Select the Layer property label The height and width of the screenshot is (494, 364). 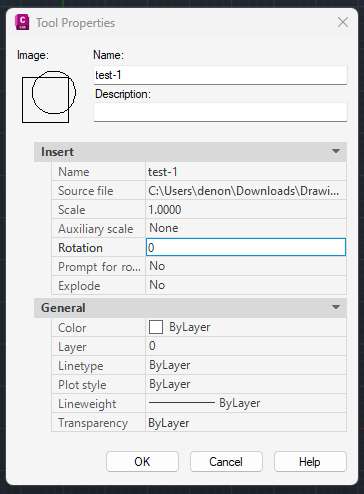pos(72,347)
